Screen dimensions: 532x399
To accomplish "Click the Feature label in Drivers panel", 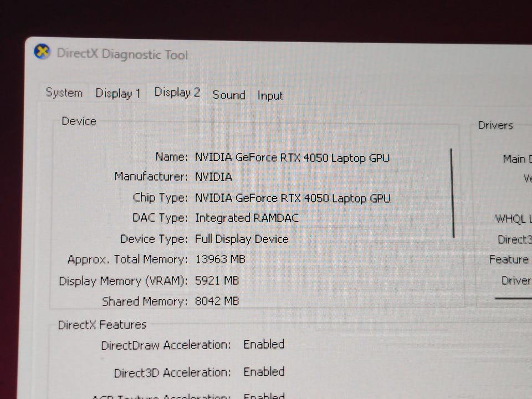I will (x=509, y=259).
